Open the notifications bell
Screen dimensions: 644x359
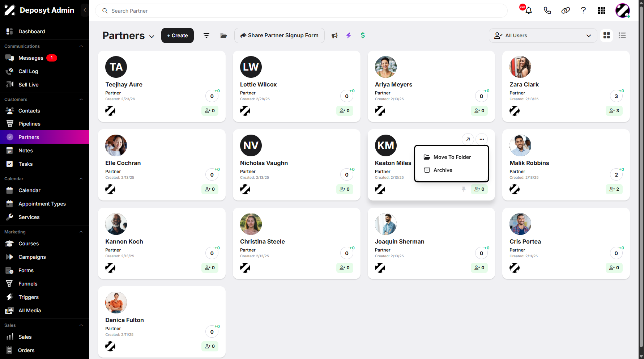[529, 10]
